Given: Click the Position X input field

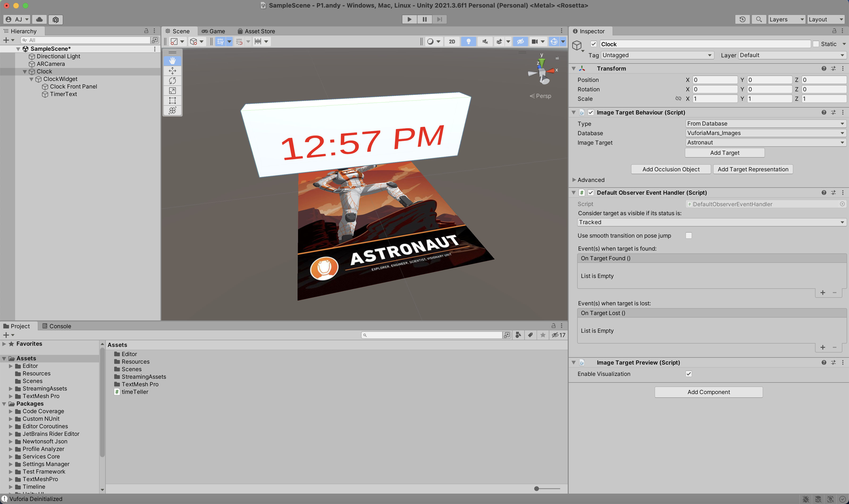Looking at the screenshot, I should pos(715,80).
